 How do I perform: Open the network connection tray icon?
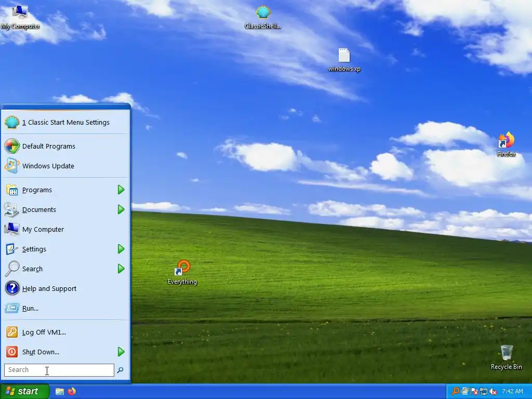coord(484,392)
